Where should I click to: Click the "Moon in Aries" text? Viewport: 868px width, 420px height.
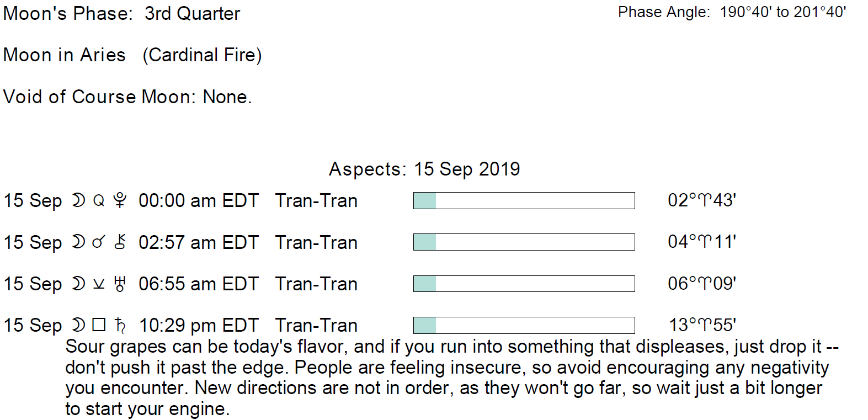[x=65, y=55]
